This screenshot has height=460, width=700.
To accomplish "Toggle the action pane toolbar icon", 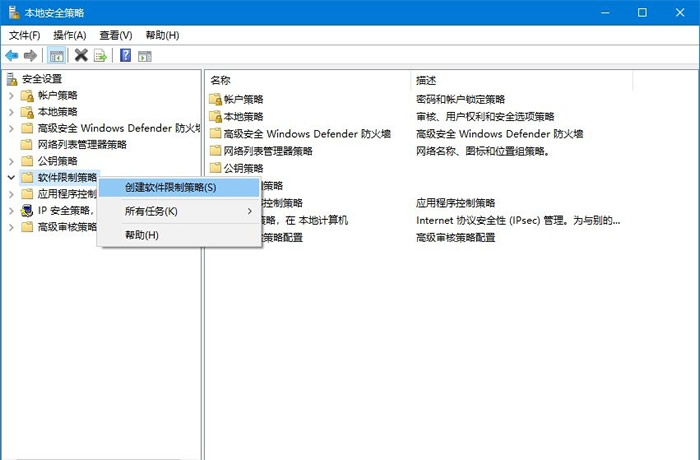I will (x=145, y=56).
